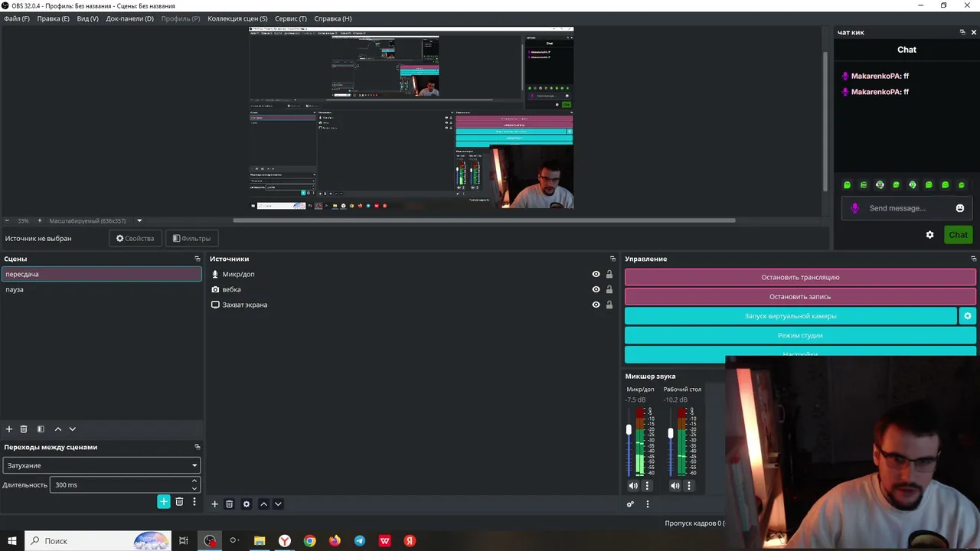980x551 pixels.
Task: Toggle lock on Микр/доп source
Action: point(609,274)
